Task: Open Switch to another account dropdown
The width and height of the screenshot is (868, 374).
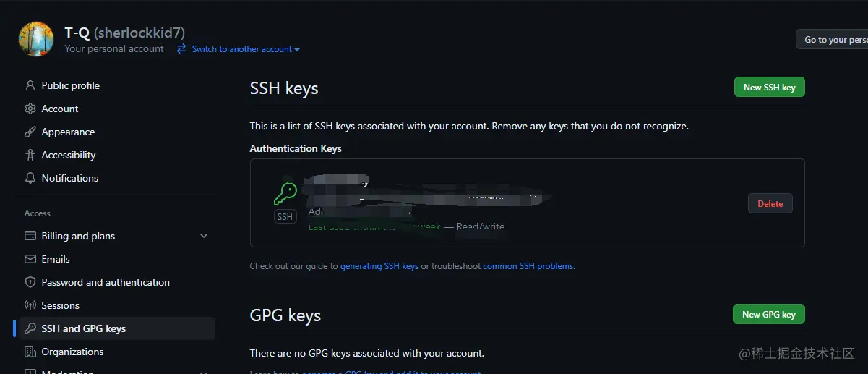Action: coord(239,49)
